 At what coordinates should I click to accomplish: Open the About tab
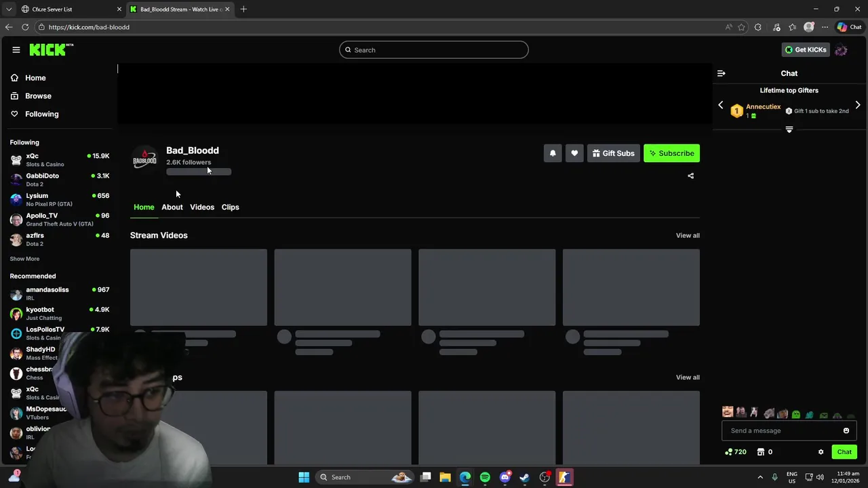click(172, 207)
